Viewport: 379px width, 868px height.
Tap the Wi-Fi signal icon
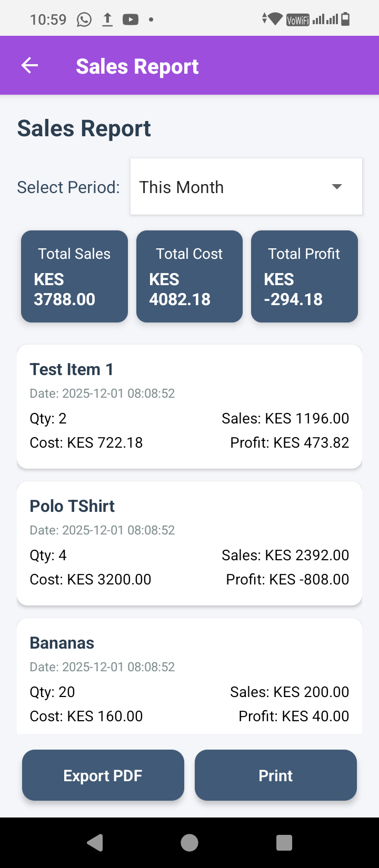click(x=274, y=19)
